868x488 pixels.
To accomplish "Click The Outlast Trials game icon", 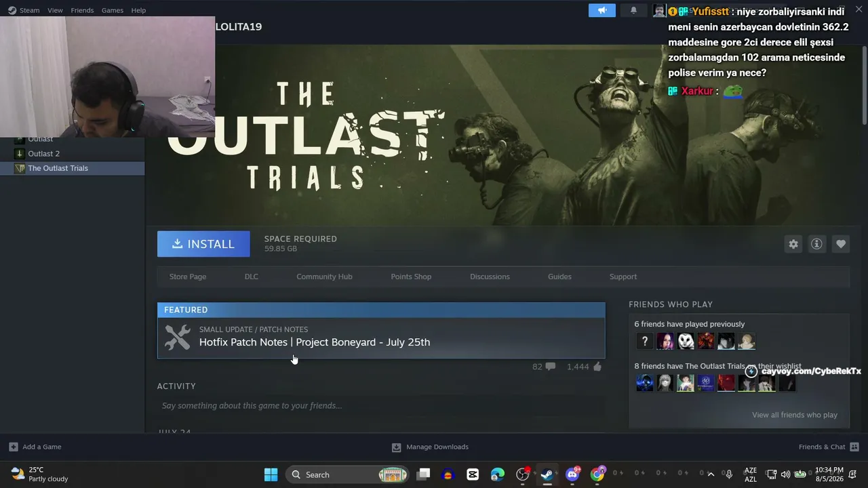I will [20, 168].
